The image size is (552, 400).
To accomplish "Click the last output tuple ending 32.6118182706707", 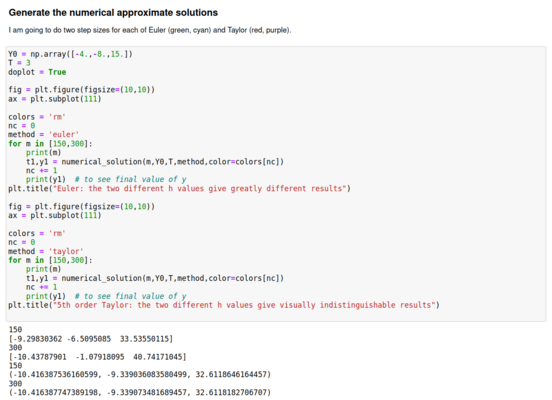I will click(140, 392).
